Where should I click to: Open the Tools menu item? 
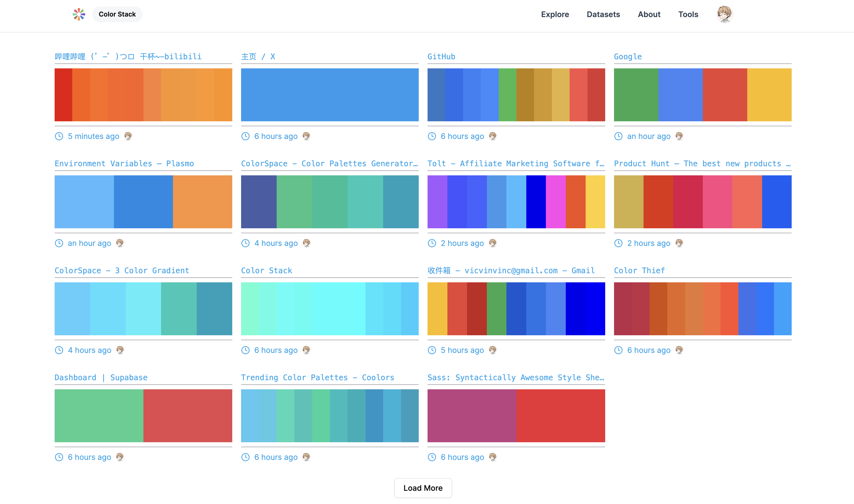(688, 14)
